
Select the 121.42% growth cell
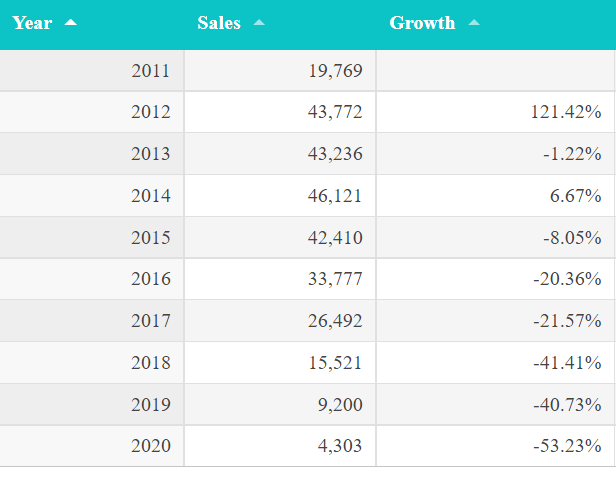[565, 112]
